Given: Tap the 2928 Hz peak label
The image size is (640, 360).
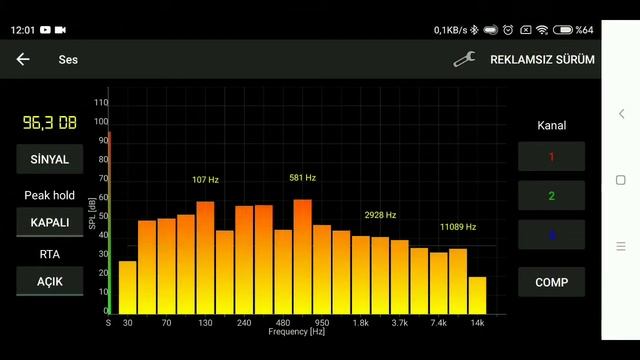Looking at the screenshot, I should tap(380, 215).
